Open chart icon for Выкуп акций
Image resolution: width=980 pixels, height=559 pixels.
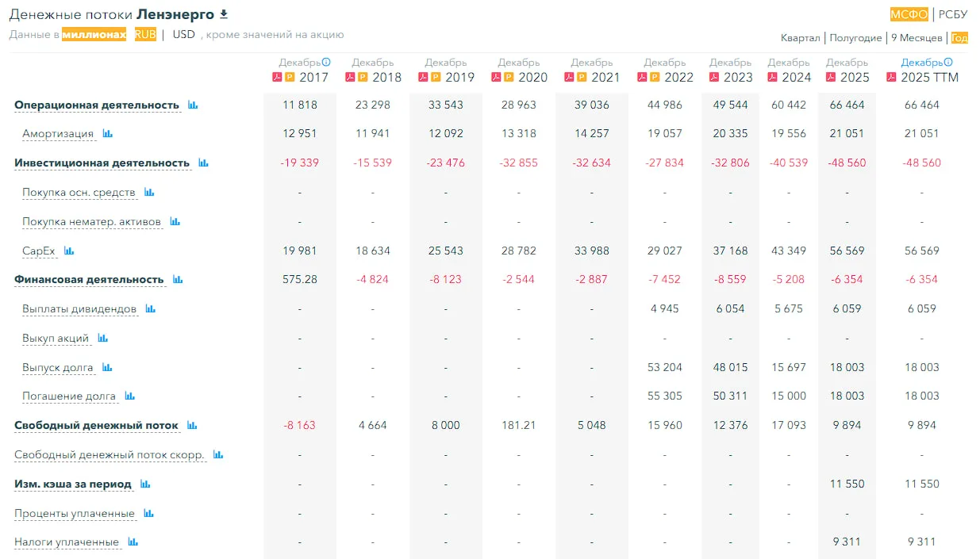[x=102, y=338]
